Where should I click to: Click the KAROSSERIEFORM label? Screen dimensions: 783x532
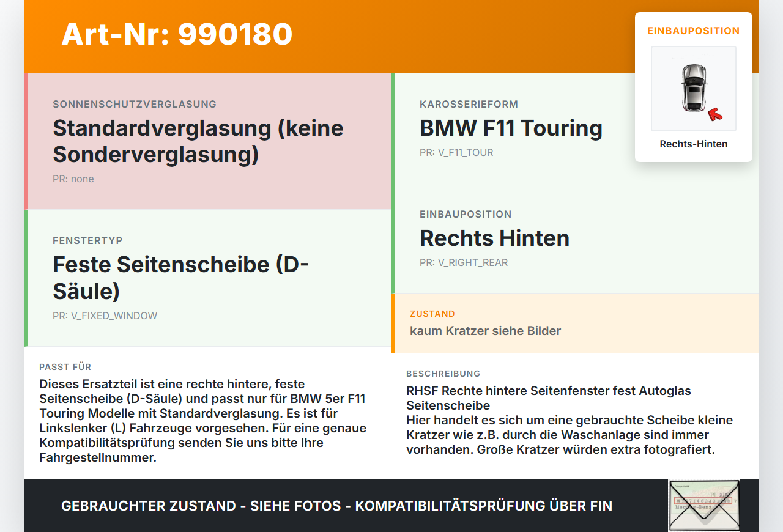coord(469,105)
